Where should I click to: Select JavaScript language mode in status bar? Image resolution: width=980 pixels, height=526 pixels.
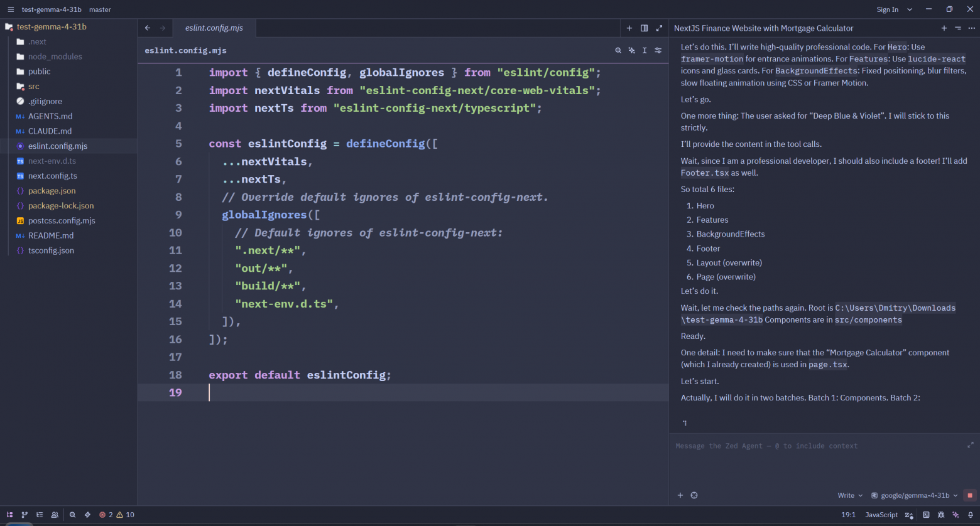(x=881, y=515)
